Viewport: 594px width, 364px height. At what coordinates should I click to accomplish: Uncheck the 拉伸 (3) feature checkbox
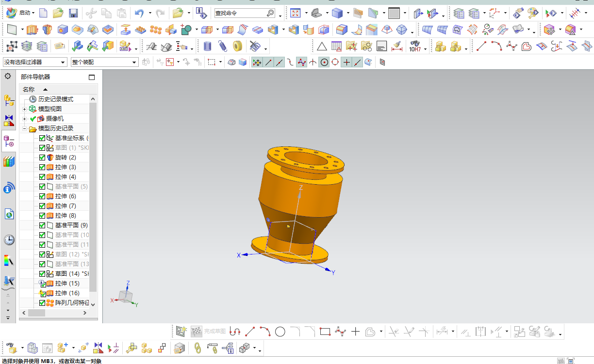click(42, 167)
